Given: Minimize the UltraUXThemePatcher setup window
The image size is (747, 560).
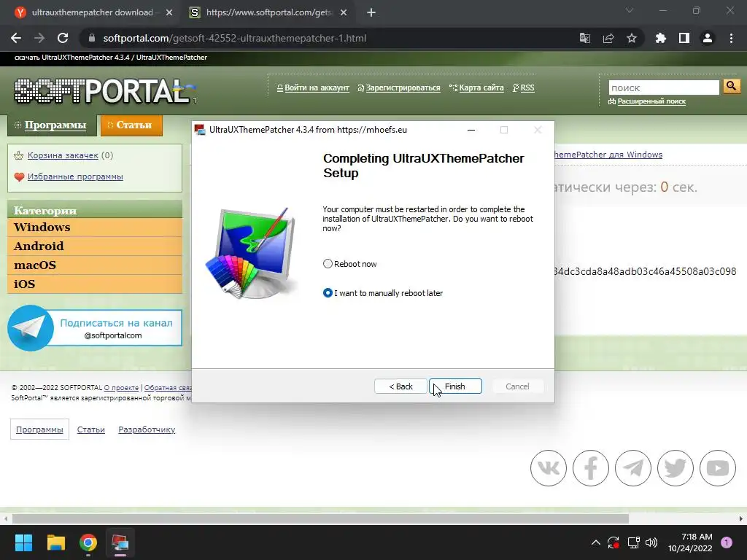Looking at the screenshot, I should click(471, 130).
